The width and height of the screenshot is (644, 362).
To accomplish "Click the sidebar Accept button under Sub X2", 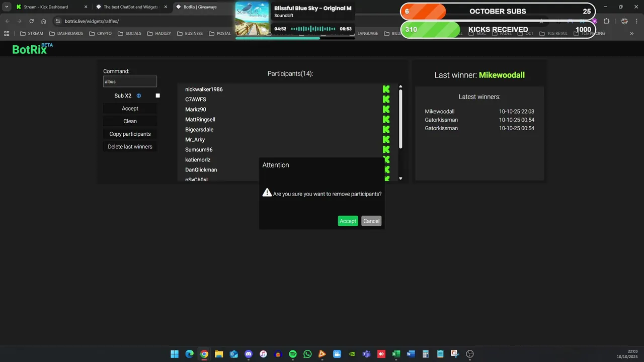I will tap(130, 109).
